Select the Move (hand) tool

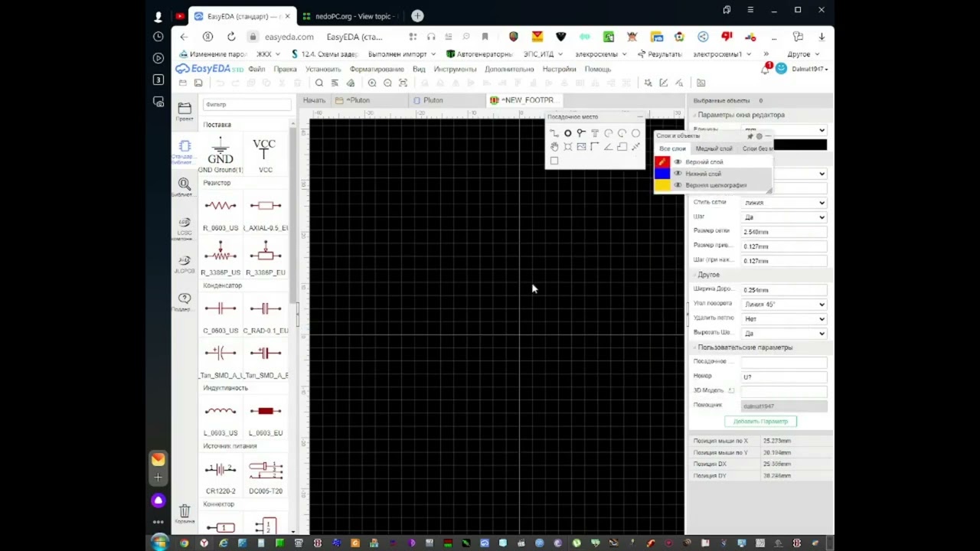[554, 146]
